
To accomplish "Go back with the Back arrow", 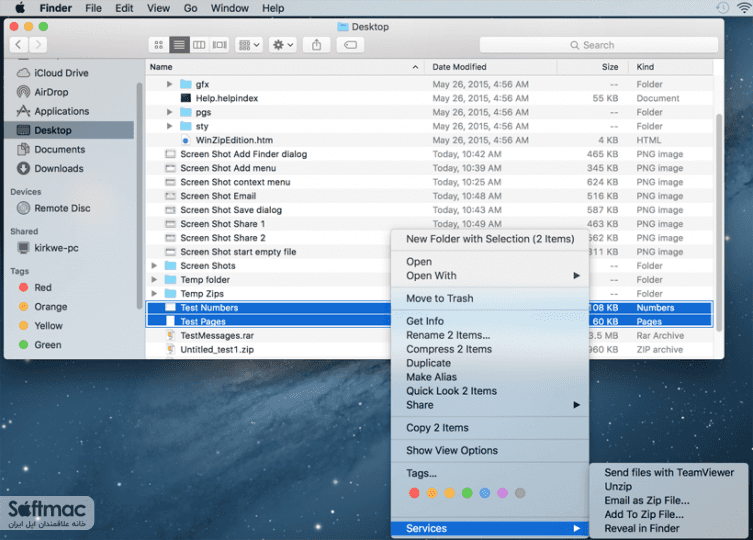I will click(x=19, y=45).
